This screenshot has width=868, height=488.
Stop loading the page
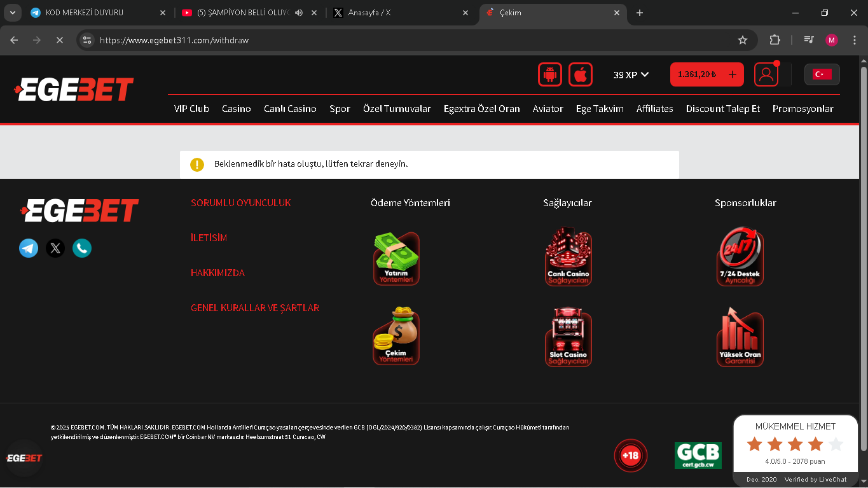pos(59,40)
